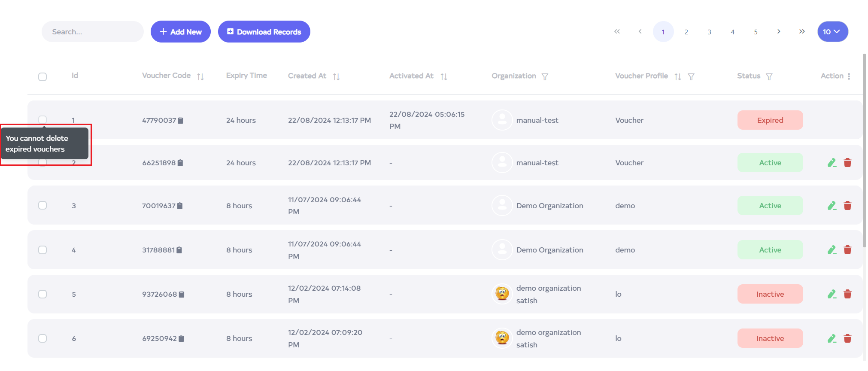Open the Voucher Profile filter funnel

[x=691, y=76]
